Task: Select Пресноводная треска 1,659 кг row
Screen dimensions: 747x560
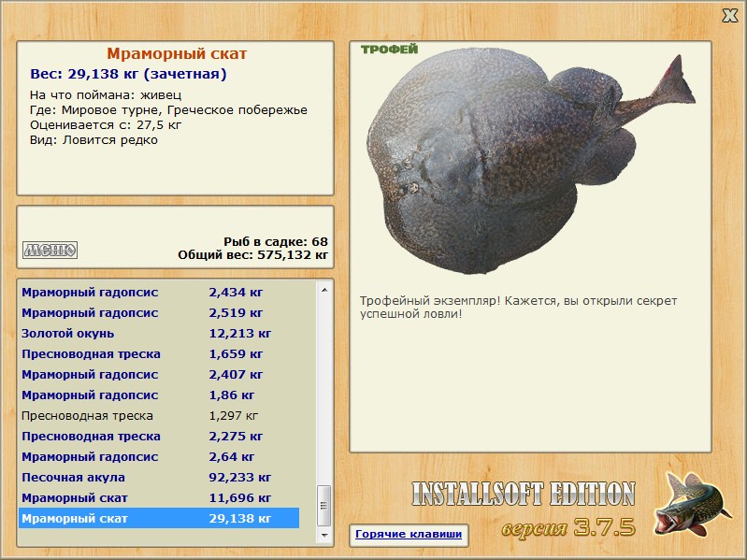Action: pyautogui.click(x=159, y=353)
